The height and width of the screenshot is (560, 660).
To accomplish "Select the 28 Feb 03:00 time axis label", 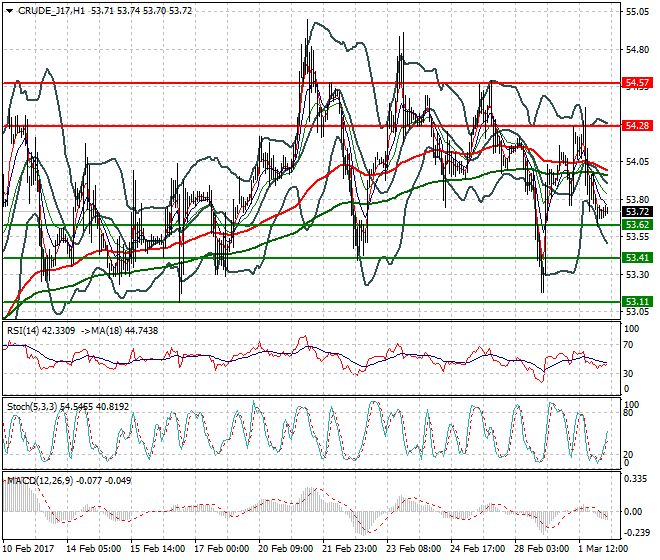I will tap(542, 549).
